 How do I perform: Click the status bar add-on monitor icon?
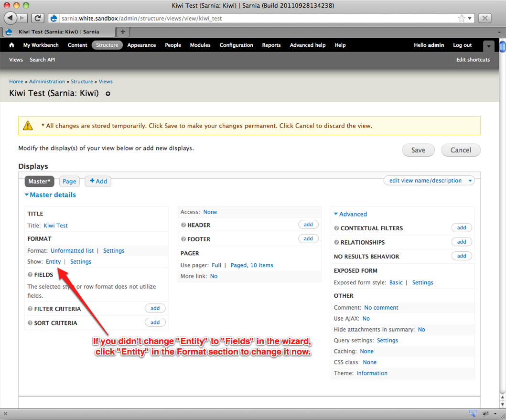tap(473, 413)
